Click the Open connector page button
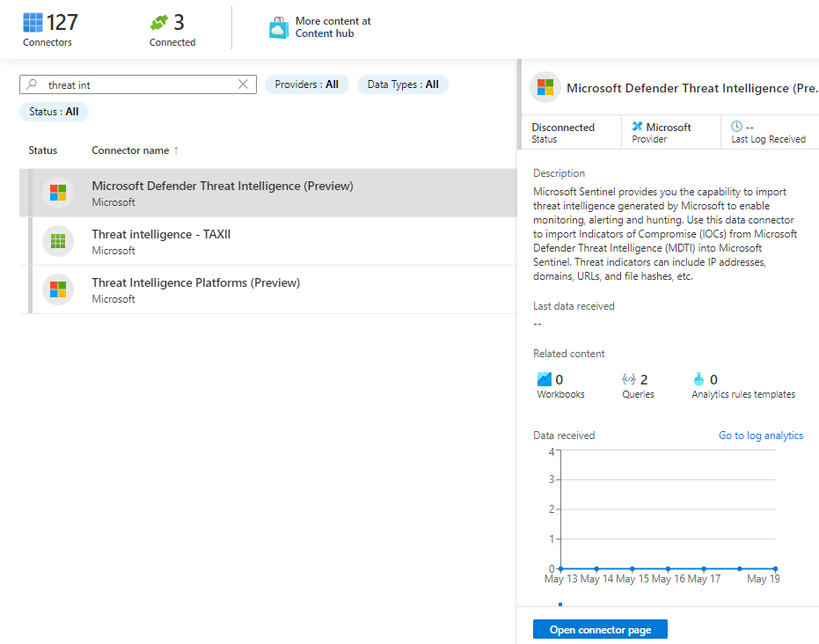 [600, 629]
